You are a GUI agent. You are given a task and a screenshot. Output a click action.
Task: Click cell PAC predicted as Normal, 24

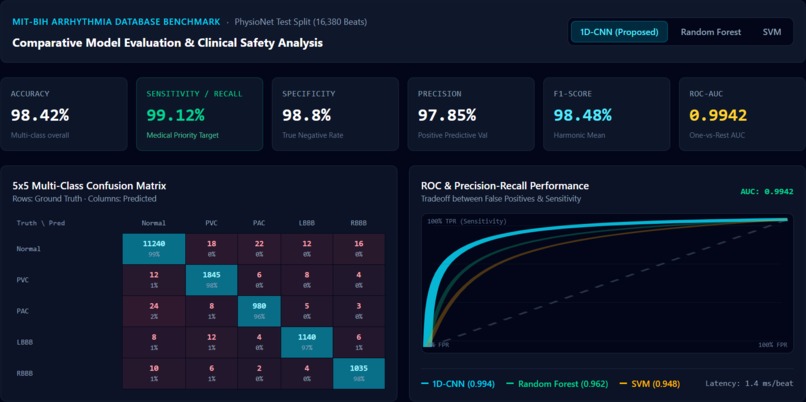[x=154, y=311]
